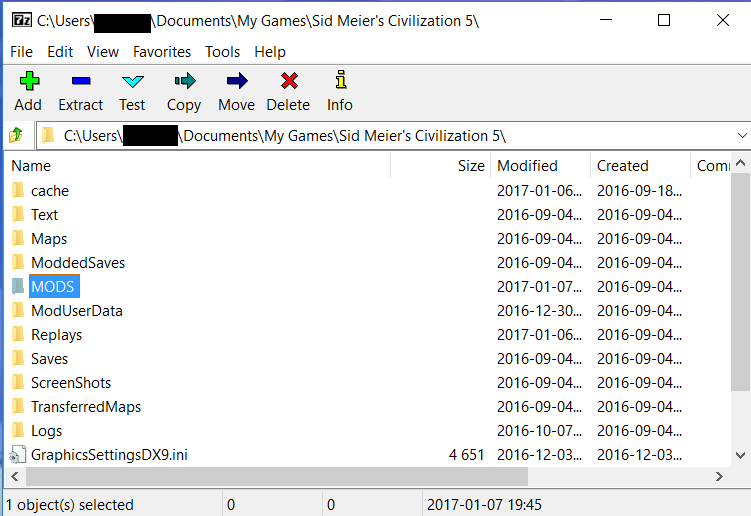Click the horizontal scrollbar left arrow

click(x=15, y=476)
